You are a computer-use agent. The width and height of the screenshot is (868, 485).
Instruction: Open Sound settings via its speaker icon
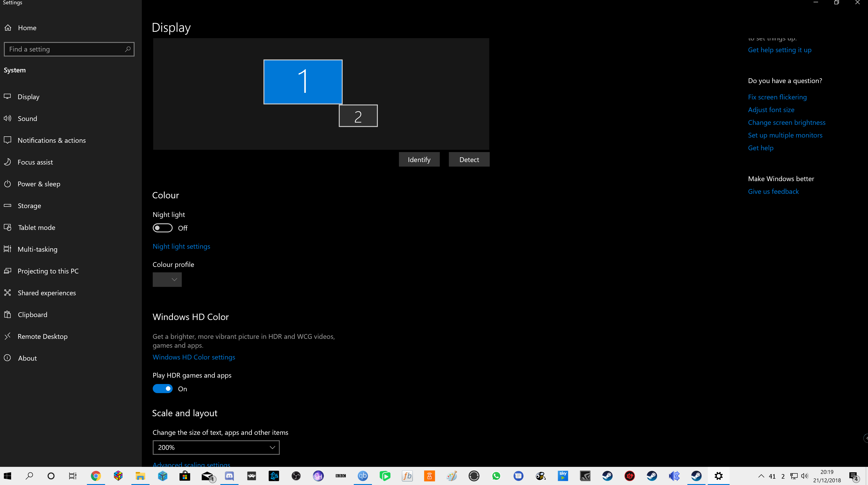7,118
